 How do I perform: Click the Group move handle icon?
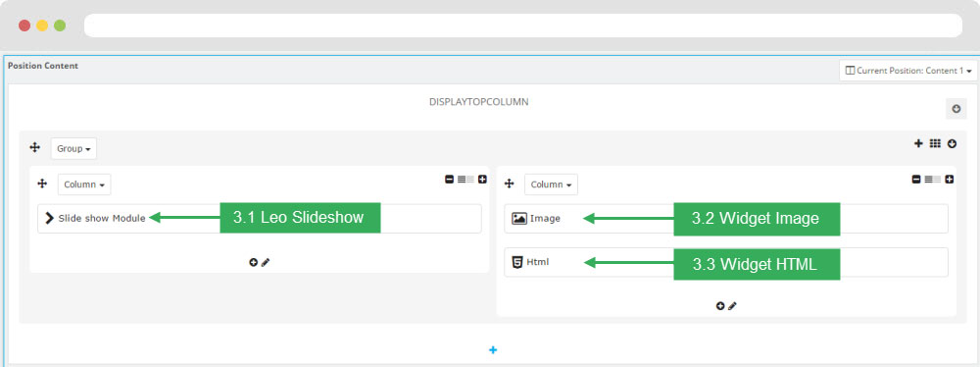[x=35, y=148]
